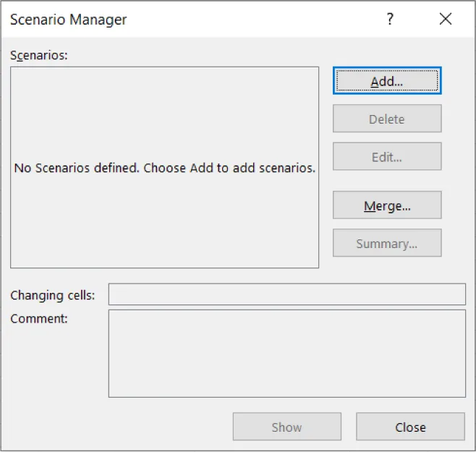476x452 pixels.
Task: Get help via the ? title bar icon
Action: [x=391, y=20]
